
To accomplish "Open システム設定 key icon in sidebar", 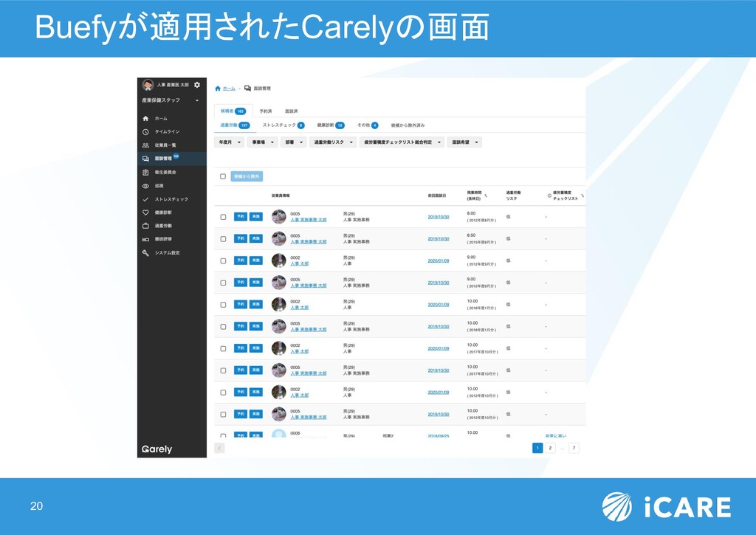I will pyautogui.click(x=145, y=252).
